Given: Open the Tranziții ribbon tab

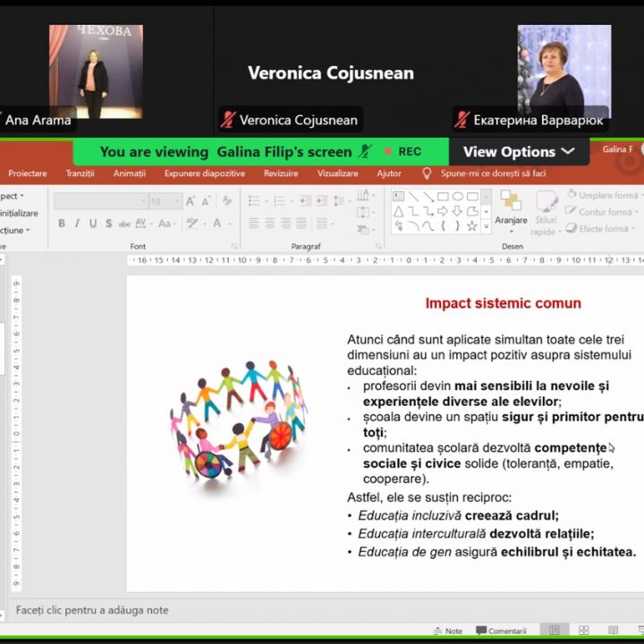Looking at the screenshot, I should [x=80, y=174].
